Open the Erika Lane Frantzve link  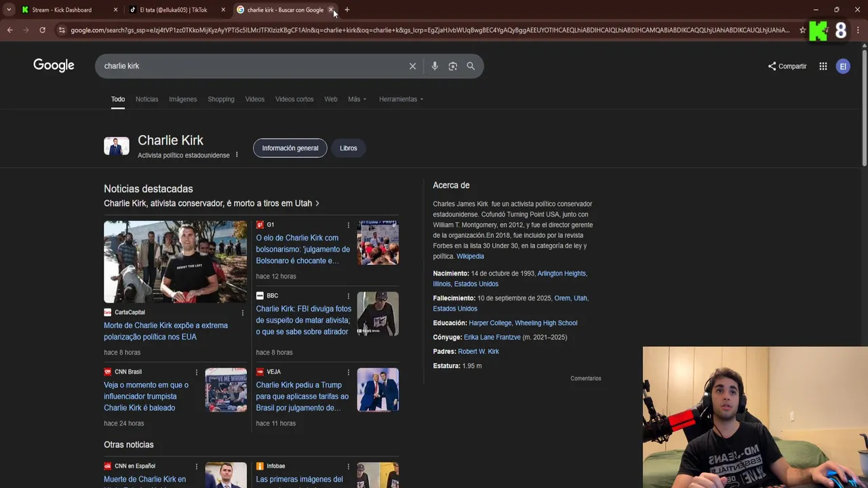[492, 337]
